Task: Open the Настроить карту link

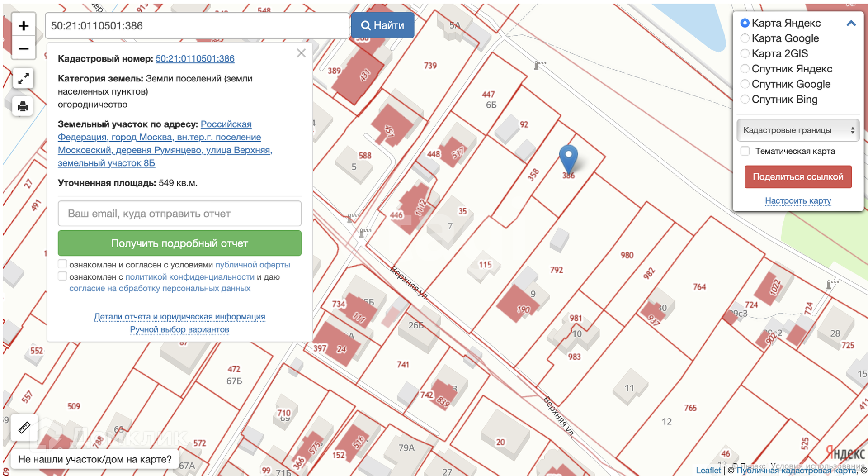Action: [798, 200]
